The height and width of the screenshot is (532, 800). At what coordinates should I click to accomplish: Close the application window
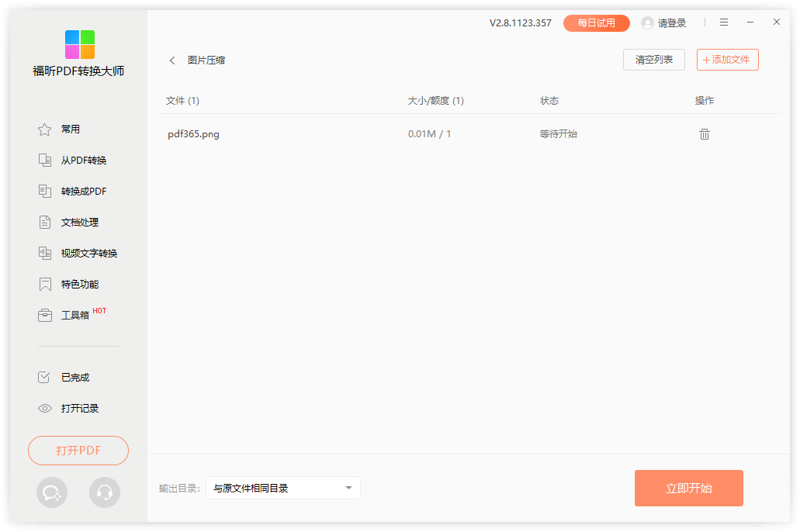[777, 22]
